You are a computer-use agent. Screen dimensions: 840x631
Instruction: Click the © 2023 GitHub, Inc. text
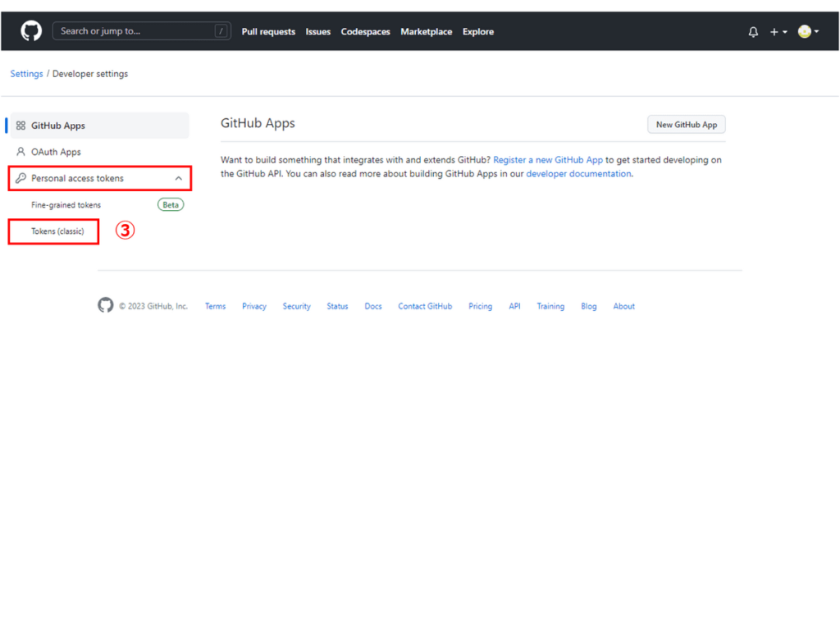[x=153, y=306]
